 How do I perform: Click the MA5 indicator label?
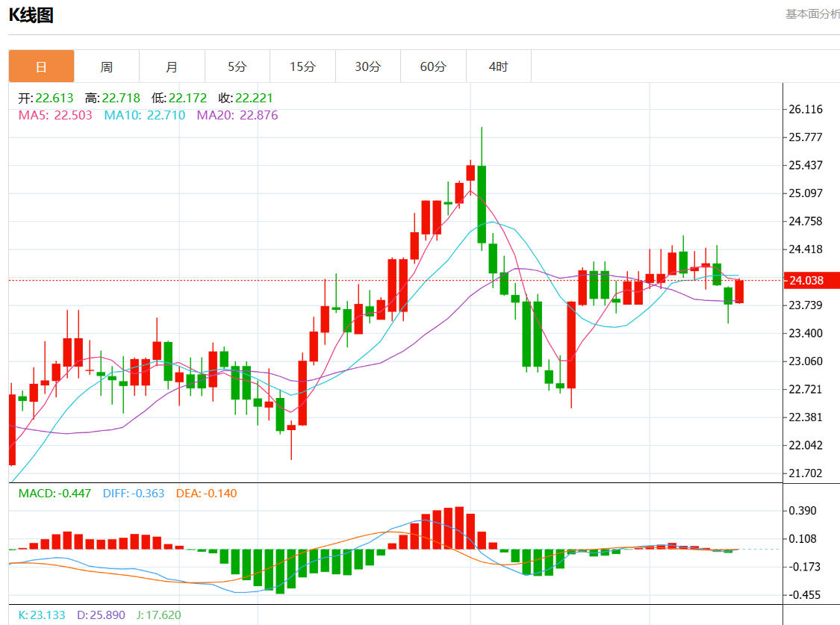(x=55, y=115)
